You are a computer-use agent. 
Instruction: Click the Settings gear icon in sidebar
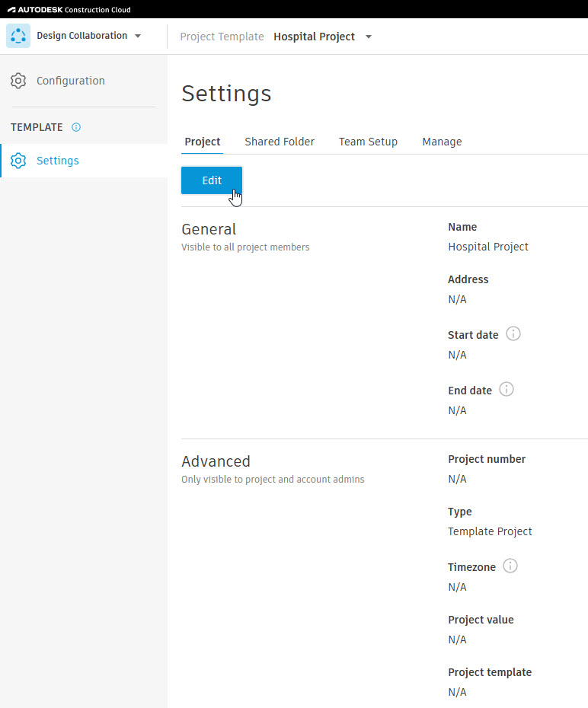[18, 161]
